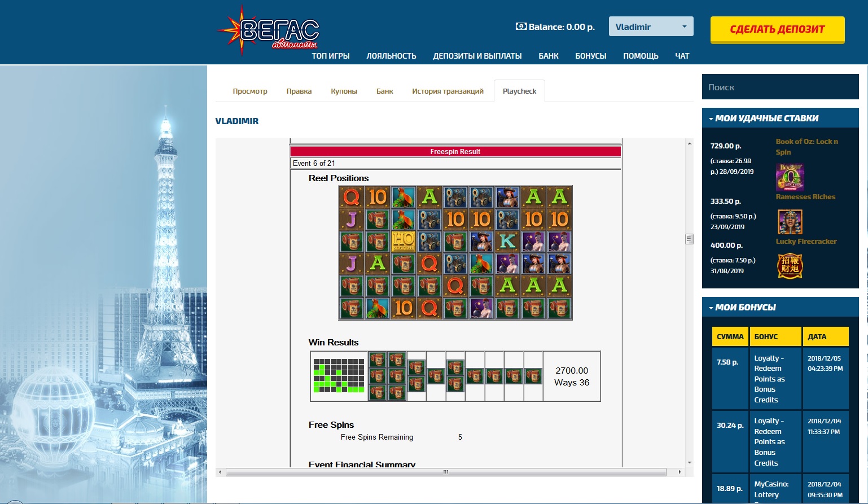Image resolution: width=868 pixels, height=504 pixels.
Task: Open the Lucky Firecracker game thumbnail
Action: (790, 266)
